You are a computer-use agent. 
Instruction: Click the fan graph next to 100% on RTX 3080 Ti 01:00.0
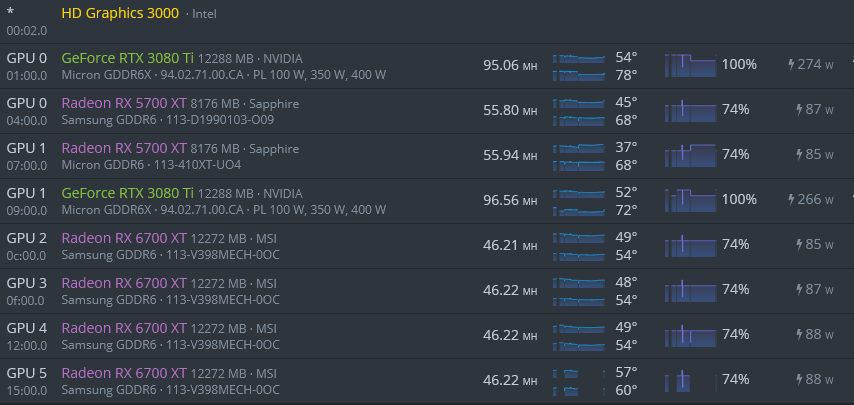pyautogui.click(x=691, y=65)
